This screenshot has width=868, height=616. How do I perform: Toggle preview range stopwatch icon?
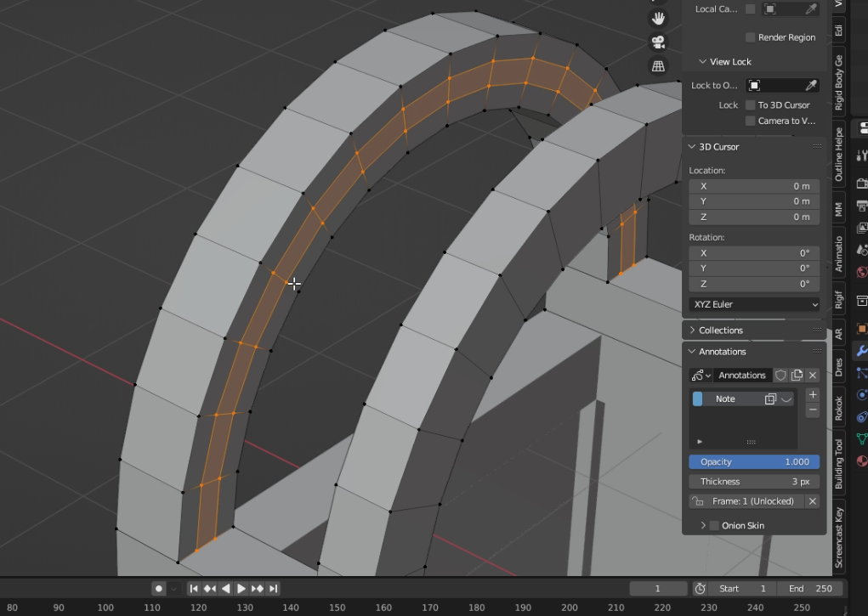pos(701,588)
